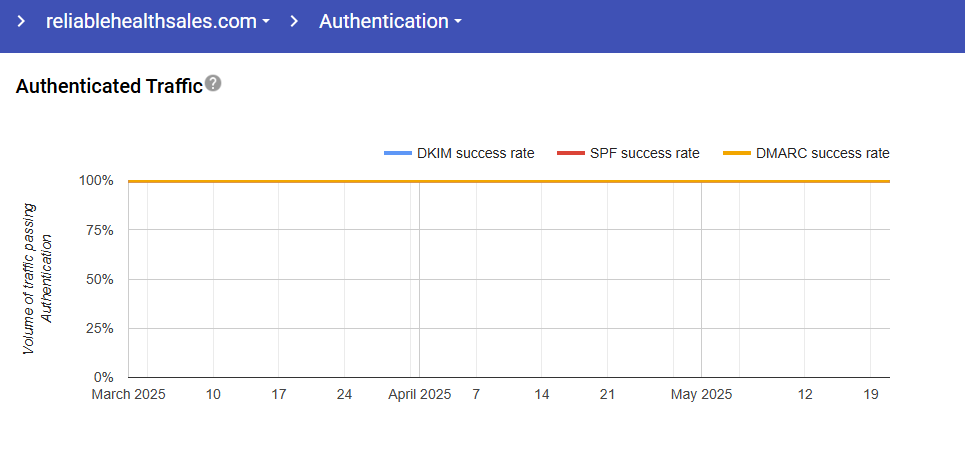
Task: Expand the Authentication page dropdown
Action: [x=389, y=21]
